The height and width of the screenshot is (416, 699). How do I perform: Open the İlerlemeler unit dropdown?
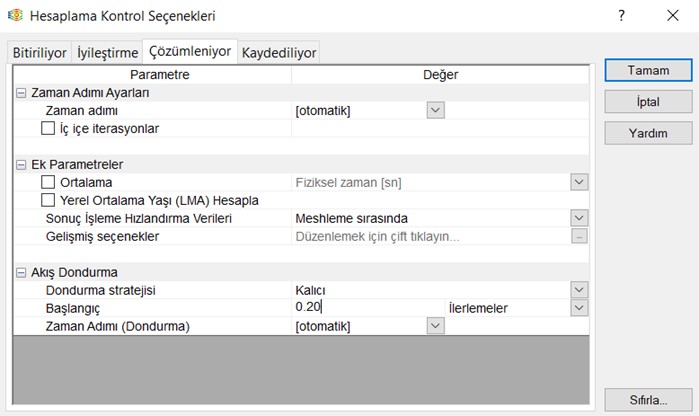click(x=579, y=308)
